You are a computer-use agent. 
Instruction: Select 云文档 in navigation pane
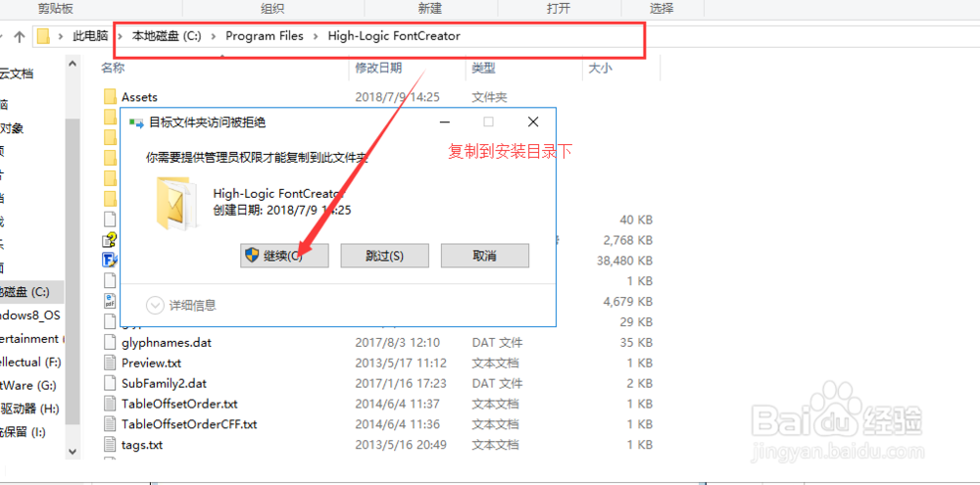point(17,73)
